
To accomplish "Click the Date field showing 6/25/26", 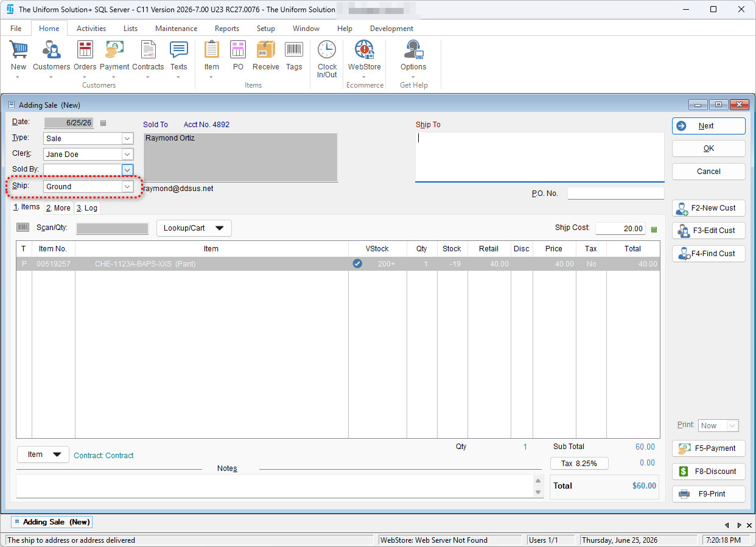I will (69, 123).
